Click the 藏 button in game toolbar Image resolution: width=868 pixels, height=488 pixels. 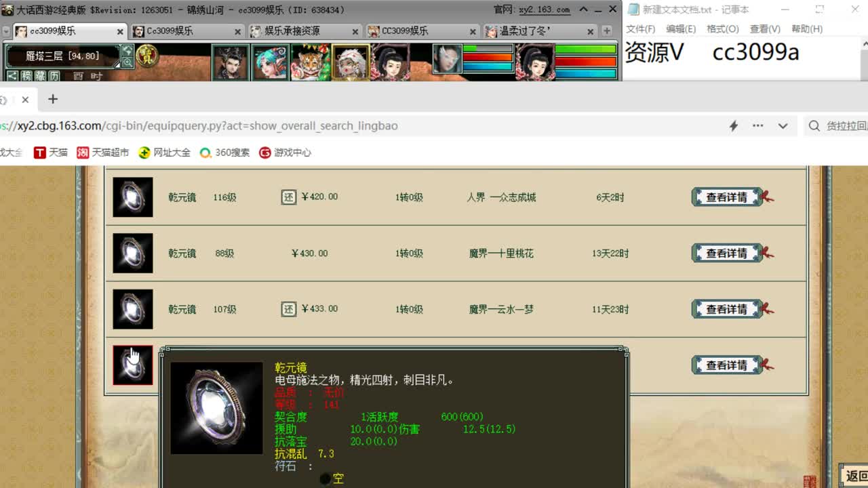40,76
